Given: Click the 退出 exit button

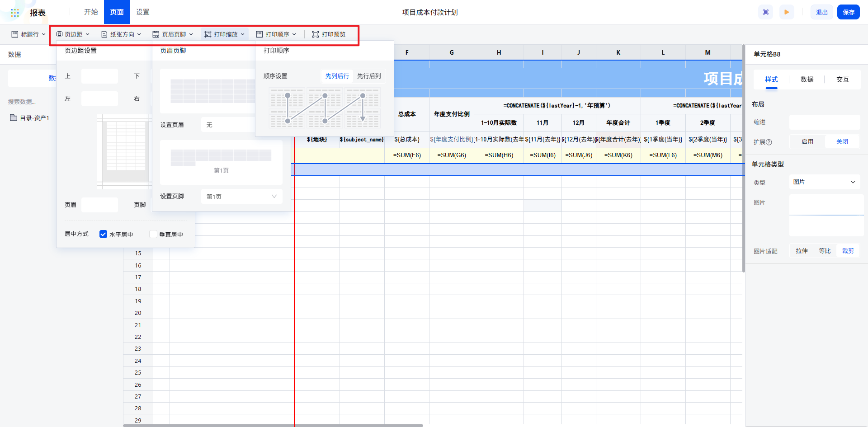Looking at the screenshot, I should (821, 12).
